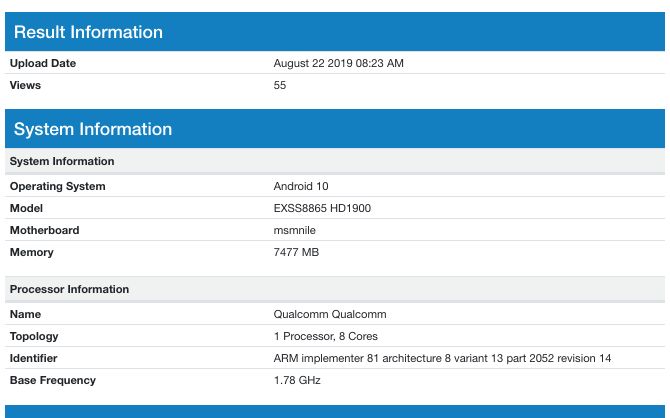Click the Motherboard row label
Viewport: 670px width, 418px height.
point(44,231)
